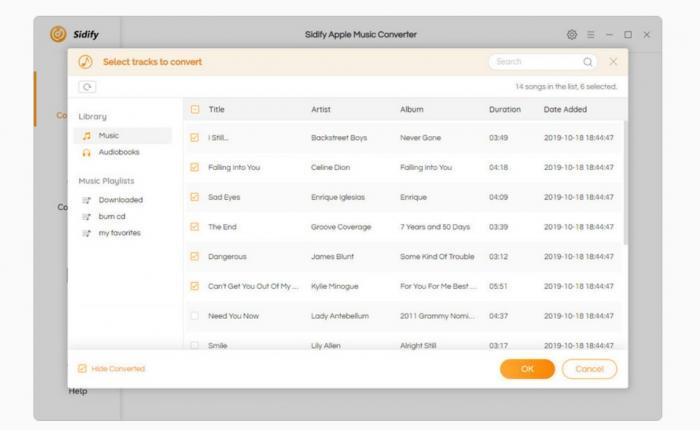Click the headphones icon beside Audiobooks
Image resolution: width=700 pixels, height=430 pixels.
[x=86, y=153]
